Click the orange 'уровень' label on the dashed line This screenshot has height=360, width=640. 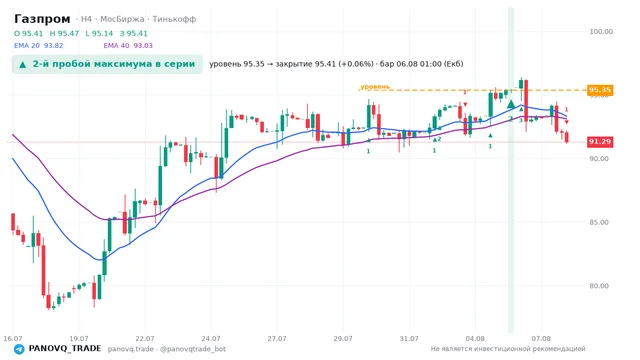coord(375,87)
